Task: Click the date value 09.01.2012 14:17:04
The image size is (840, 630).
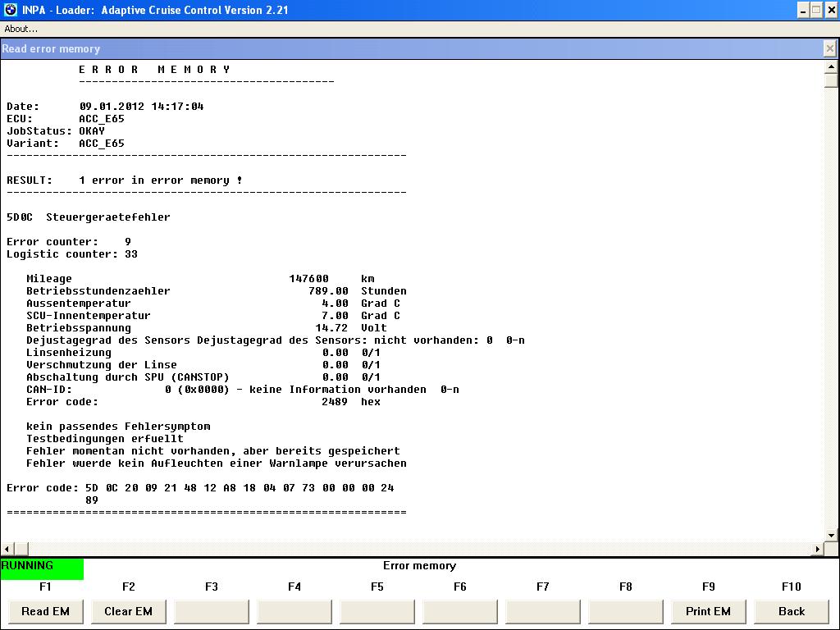Action: point(141,107)
